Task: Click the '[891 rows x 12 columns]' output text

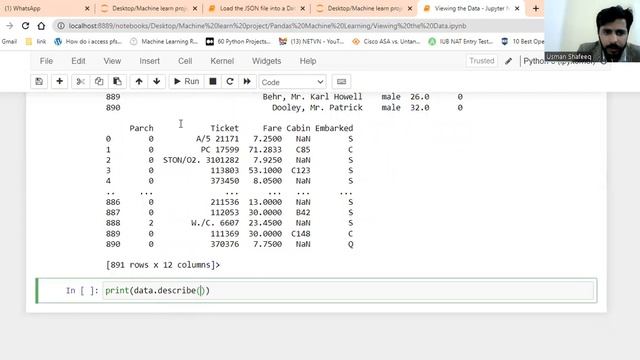Action: pyautogui.click(x=162, y=265)
